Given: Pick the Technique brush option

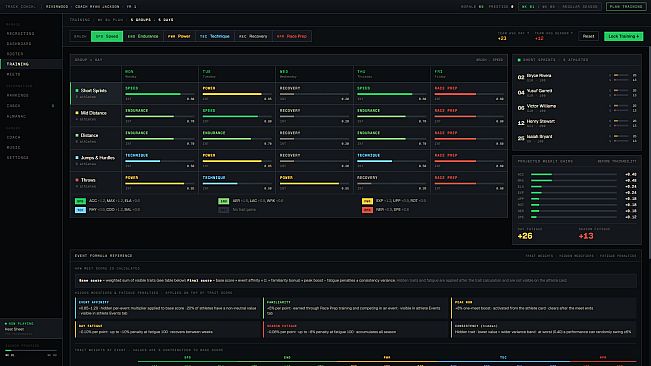Looking at the screenshot, I should point(215,37).
